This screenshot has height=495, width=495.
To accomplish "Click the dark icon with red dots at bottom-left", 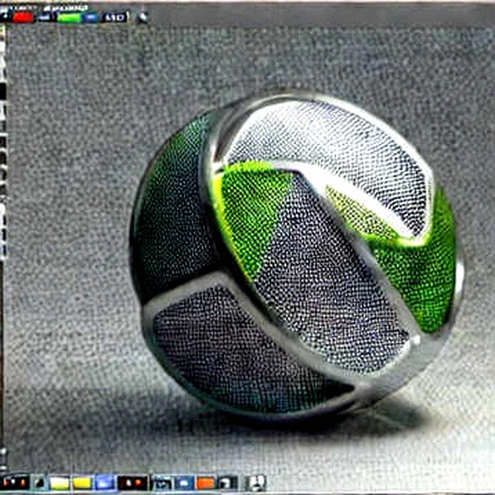I will click(15, 482).
